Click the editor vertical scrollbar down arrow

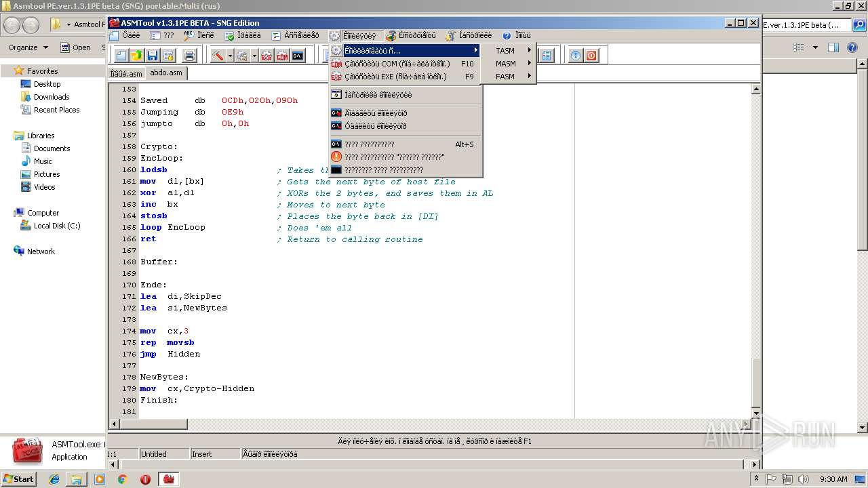[756, 413]
